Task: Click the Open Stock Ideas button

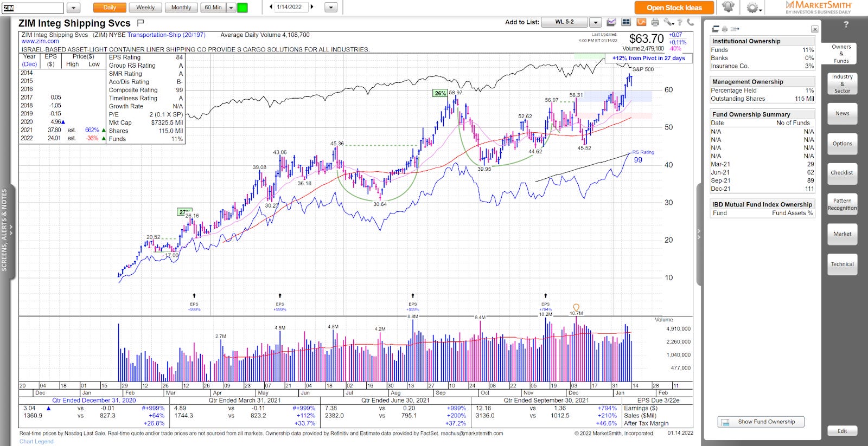Action: (674, 8)
